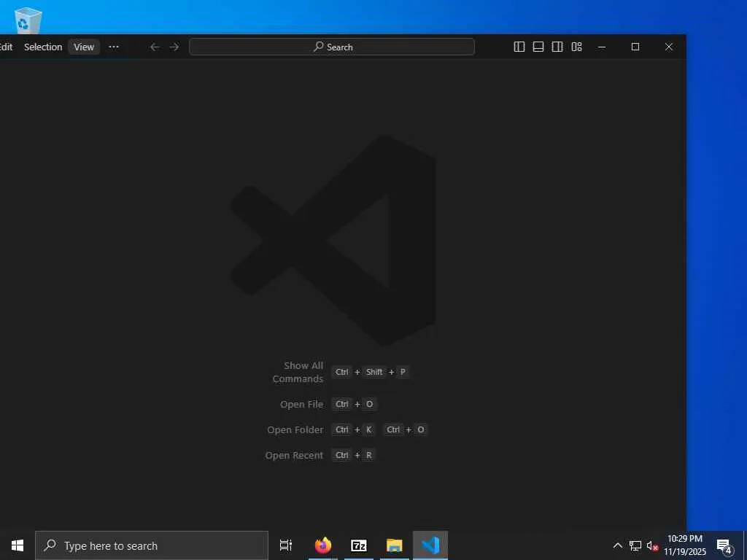
Task: Click the muted volume tray icon
Action: (651, 545)
